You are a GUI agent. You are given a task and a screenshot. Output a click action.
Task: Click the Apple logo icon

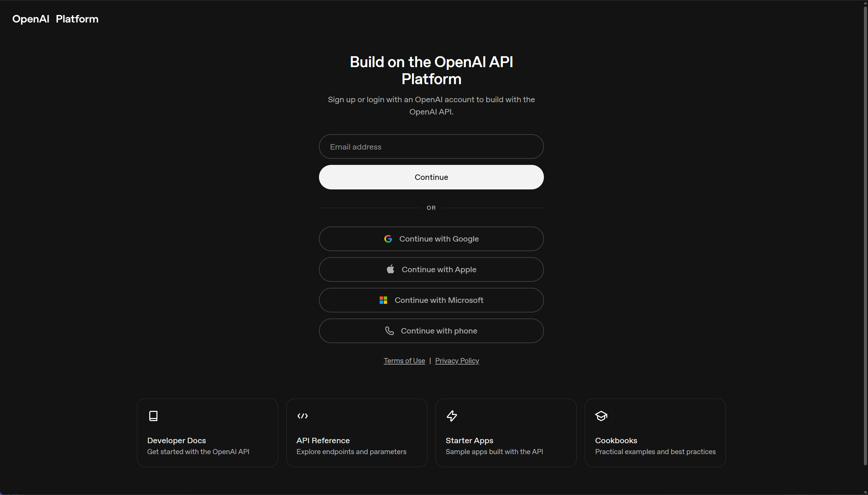pos(391,269)
